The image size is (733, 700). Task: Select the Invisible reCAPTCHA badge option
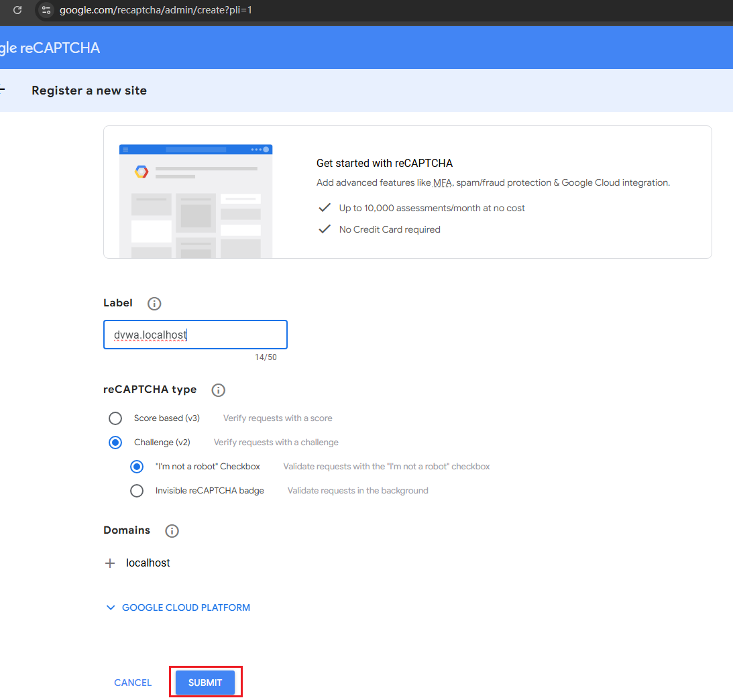[x=137, y=490]
